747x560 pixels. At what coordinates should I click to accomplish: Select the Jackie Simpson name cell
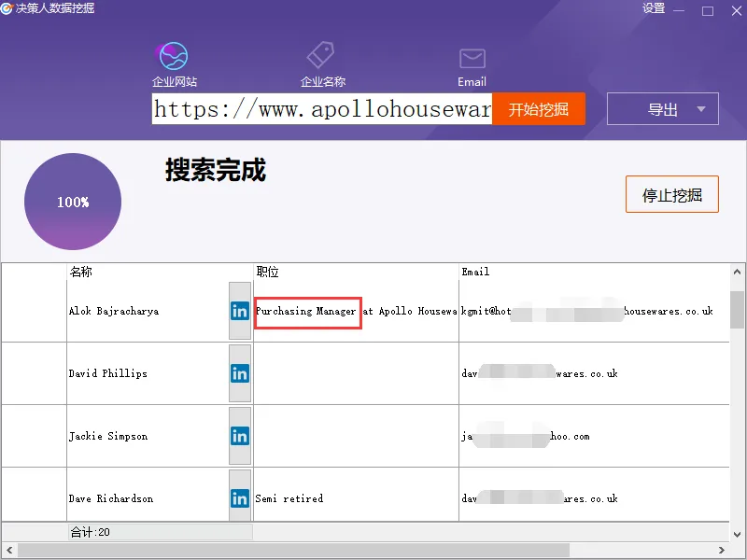tap(148, 436)
